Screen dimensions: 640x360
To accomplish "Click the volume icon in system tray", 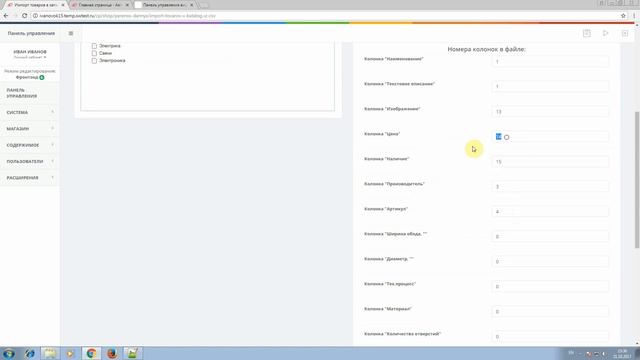I will 604,353.
